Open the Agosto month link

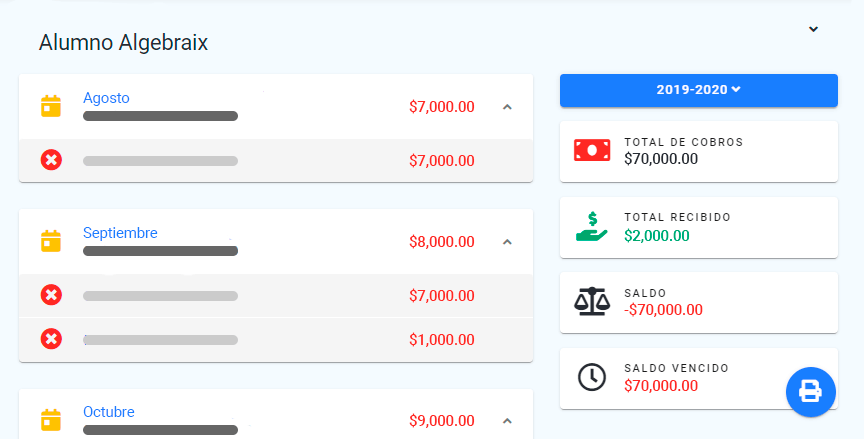(106, 98)
